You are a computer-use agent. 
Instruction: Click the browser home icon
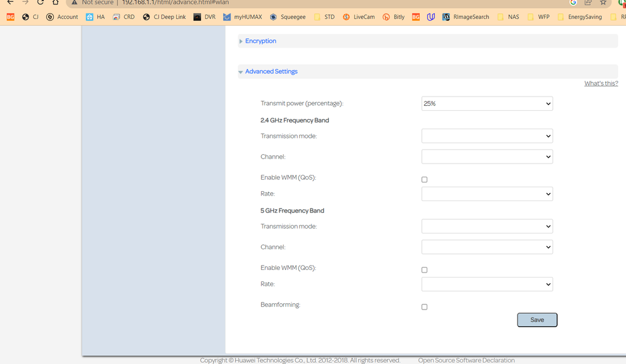[55, 3]
